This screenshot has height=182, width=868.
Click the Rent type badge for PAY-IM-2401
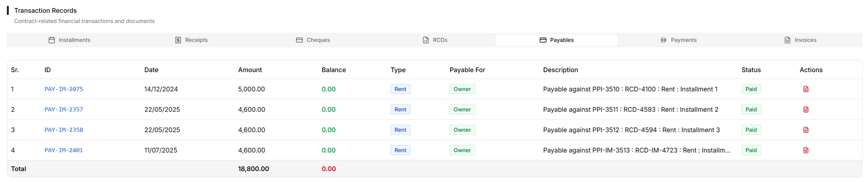click(400, 150)
